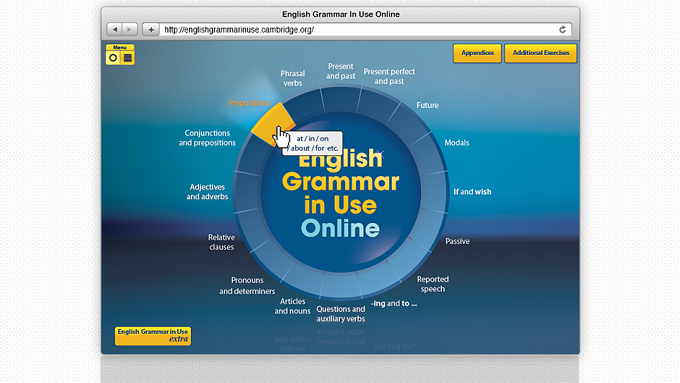Select the Passive topic label
The image size is (680, 383).
click(x=457, y=241)
